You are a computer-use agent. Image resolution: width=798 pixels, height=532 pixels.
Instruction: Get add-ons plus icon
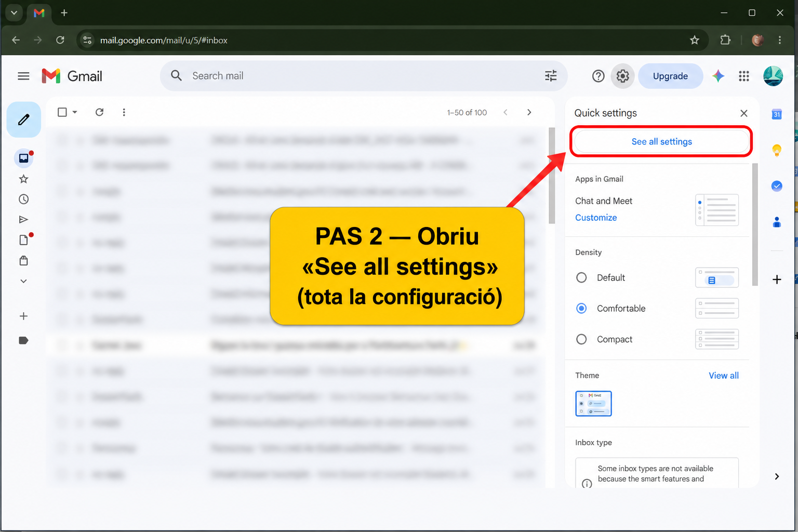click(x=777, y=280)
